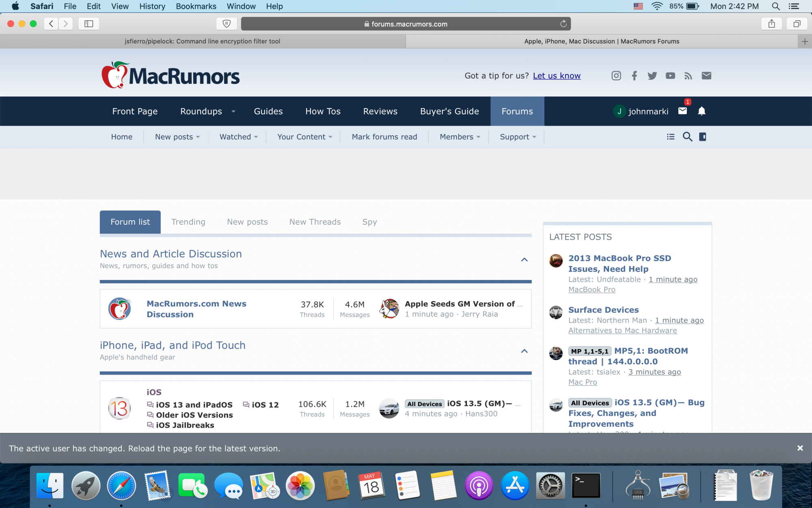Click the MacRumors logo

(171, 75)
